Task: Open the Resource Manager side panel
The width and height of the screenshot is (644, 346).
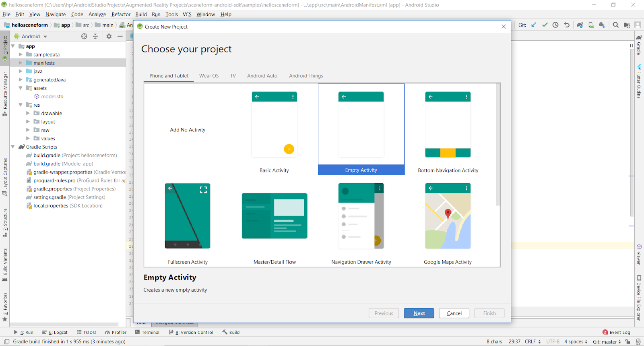Action: tap(5, 94)
